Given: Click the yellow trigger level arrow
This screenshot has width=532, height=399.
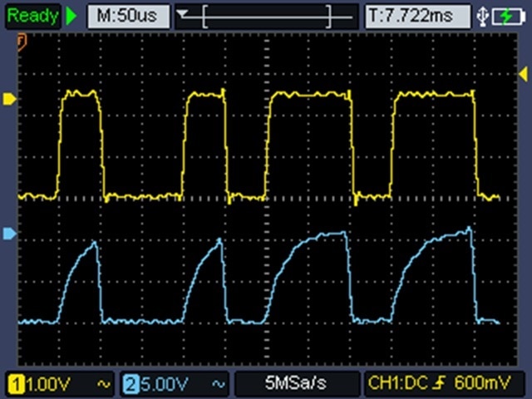Looking at the screenshot, I should coord(524,74).
